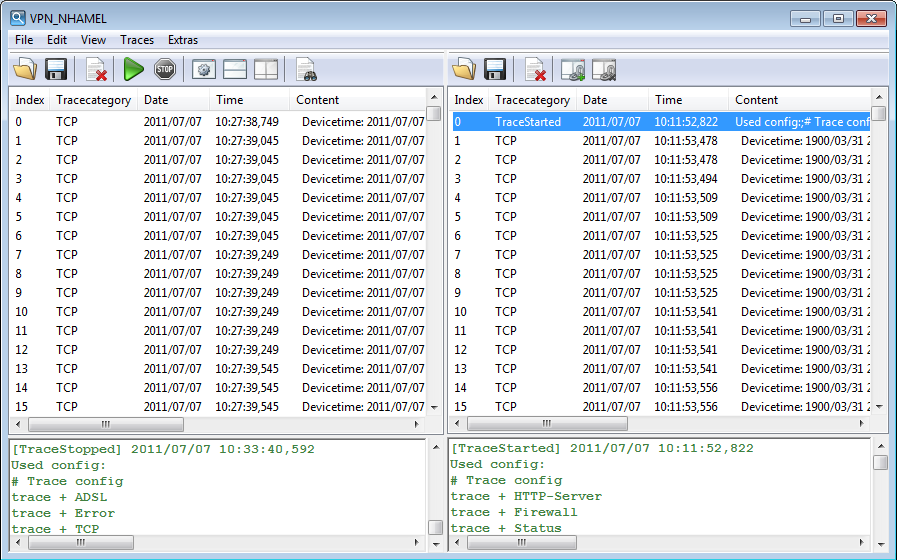Image resolution: width=897 pixels, height=560 pixels.
Task: Open the Extras menu
Action: (183, 40)
